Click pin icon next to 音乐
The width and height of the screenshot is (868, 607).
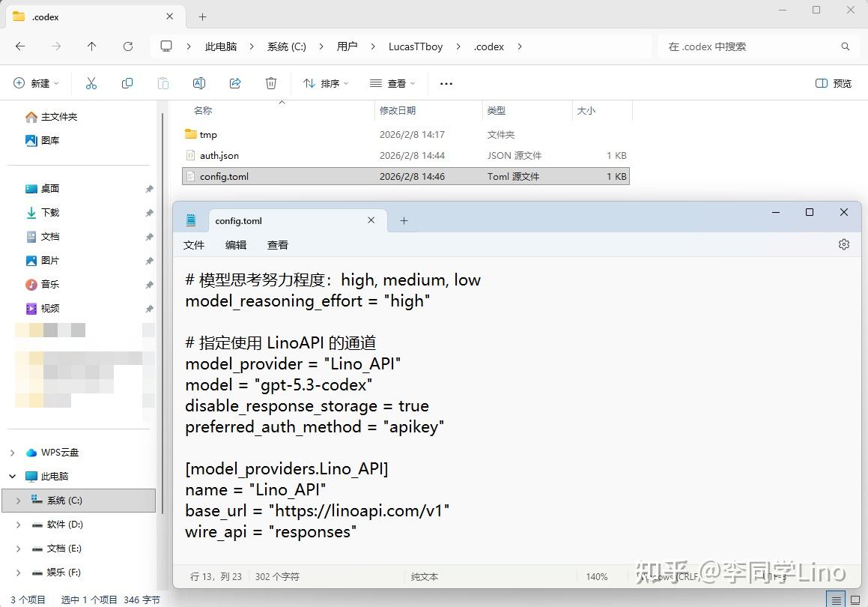[150, 285]
